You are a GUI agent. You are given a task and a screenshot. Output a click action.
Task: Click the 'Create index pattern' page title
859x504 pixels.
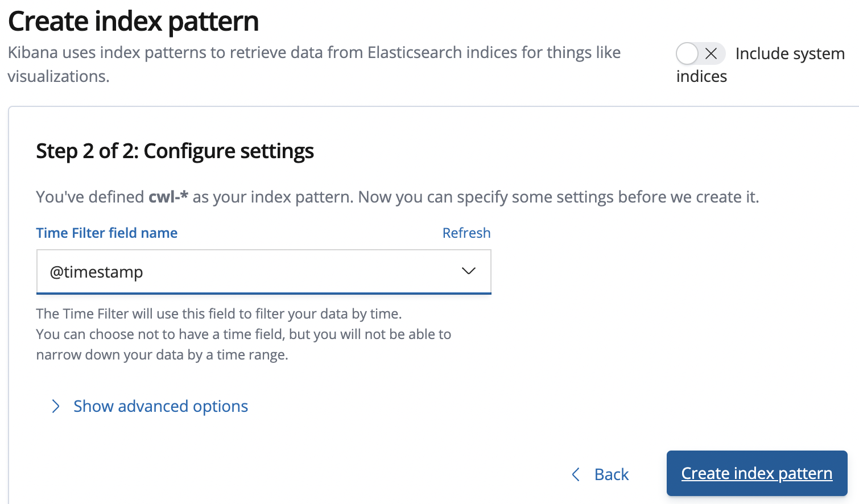[x=134, y=22]
